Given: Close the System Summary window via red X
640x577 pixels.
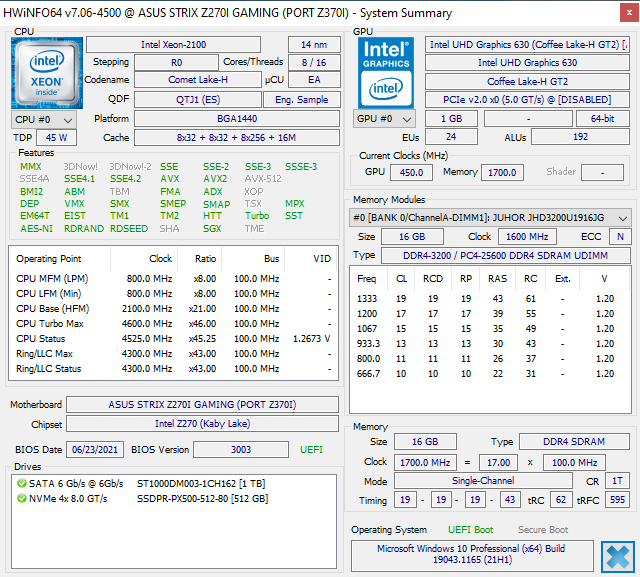Looking at the screenshot, I should click(x=629, y=13).
